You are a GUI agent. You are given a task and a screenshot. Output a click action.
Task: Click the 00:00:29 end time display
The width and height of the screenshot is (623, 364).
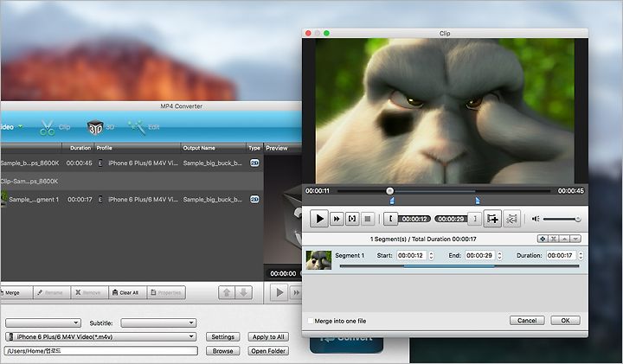451,219
